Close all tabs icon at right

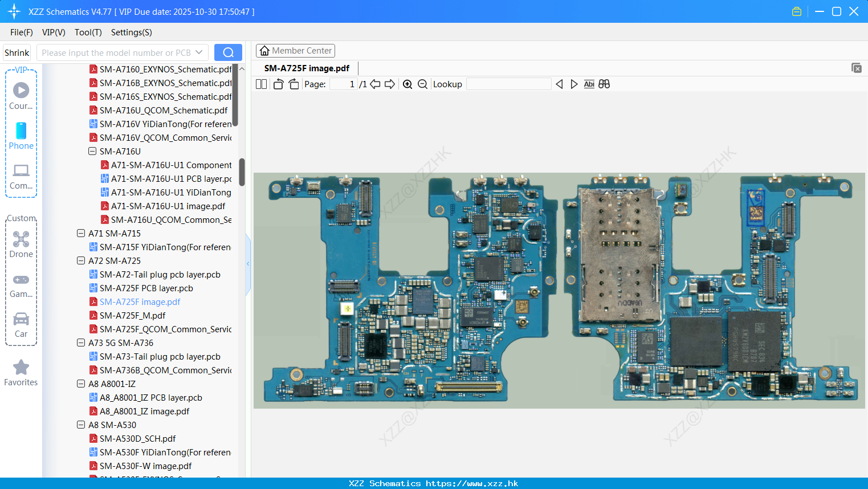857,68
